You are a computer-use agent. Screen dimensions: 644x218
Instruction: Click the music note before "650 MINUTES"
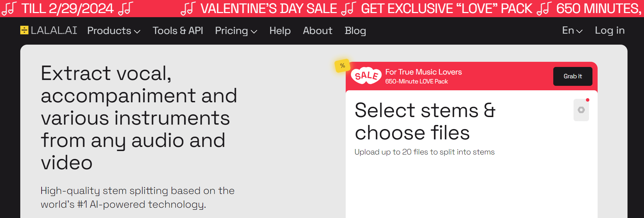[544, 9]
